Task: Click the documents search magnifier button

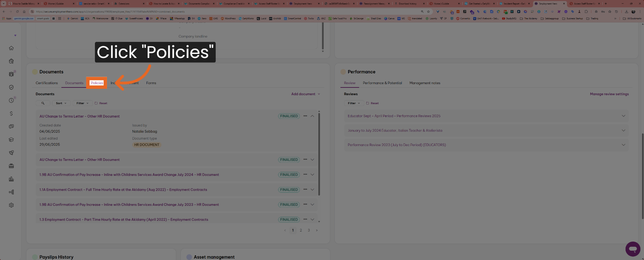Action: [43, 103]
